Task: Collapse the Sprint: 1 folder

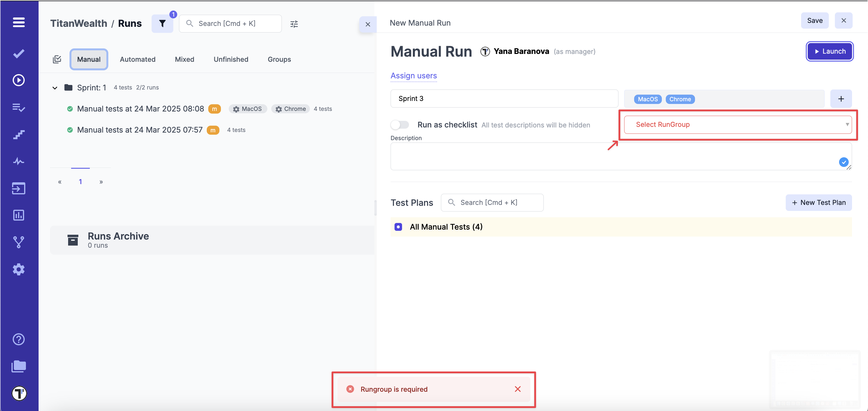Action: point(55,88)
